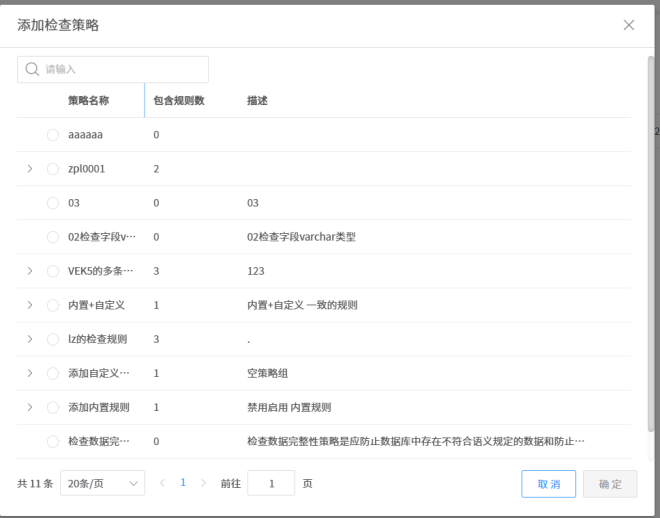
Task: Click the 共 11 条 total count
Action: coord(35,484)
